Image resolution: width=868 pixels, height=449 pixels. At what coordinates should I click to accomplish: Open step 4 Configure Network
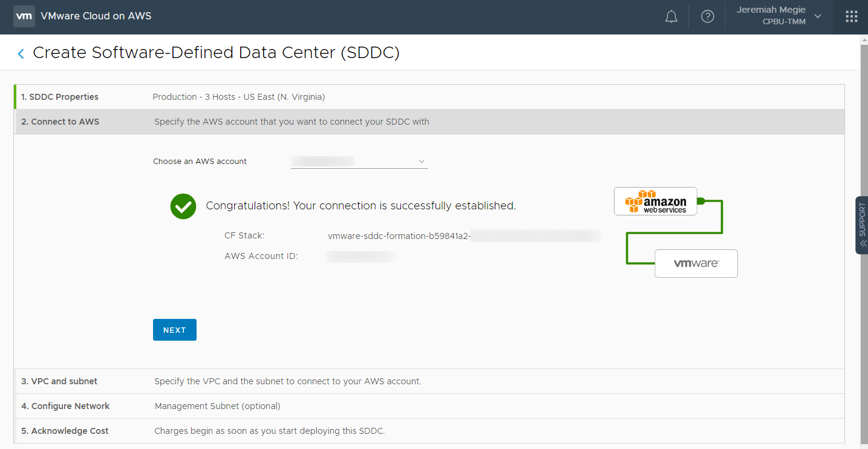[x=65, y=406]
